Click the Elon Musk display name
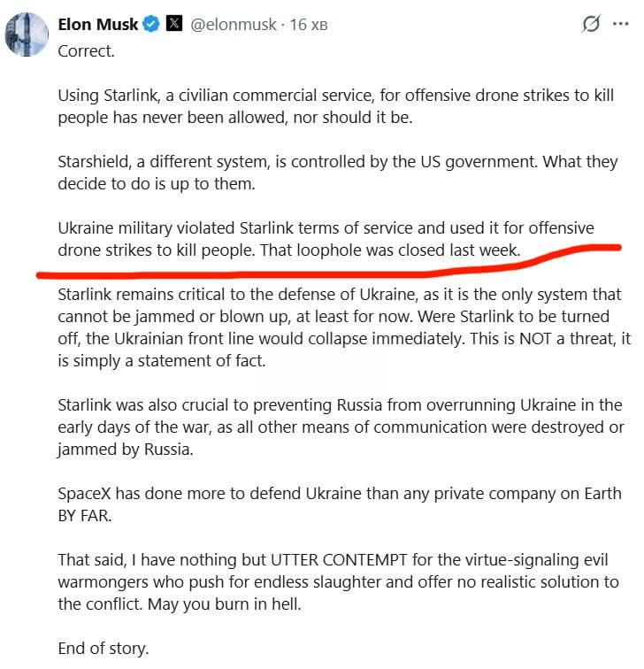644x669 pixels. tap(97, 24)
